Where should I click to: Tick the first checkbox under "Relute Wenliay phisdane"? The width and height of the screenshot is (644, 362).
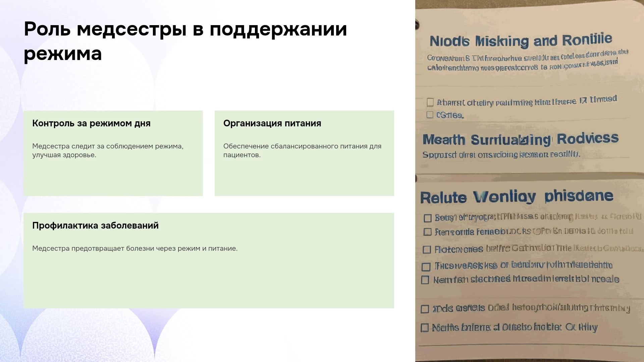click(427, 218)
